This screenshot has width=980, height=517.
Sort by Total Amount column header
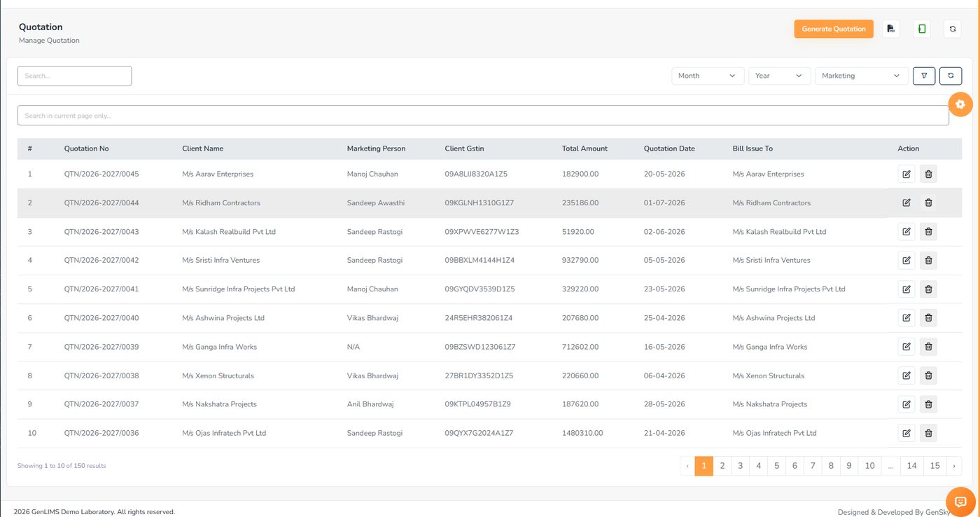click(x=584, y=149)
